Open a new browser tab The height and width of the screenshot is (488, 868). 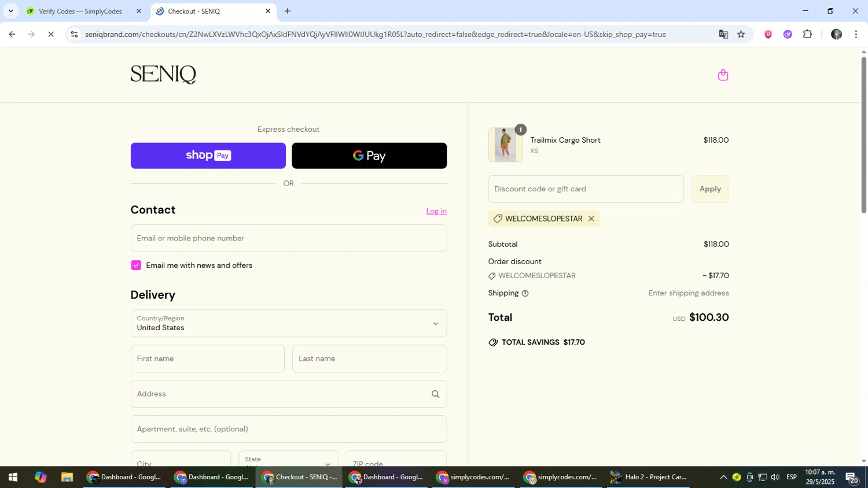288,11
